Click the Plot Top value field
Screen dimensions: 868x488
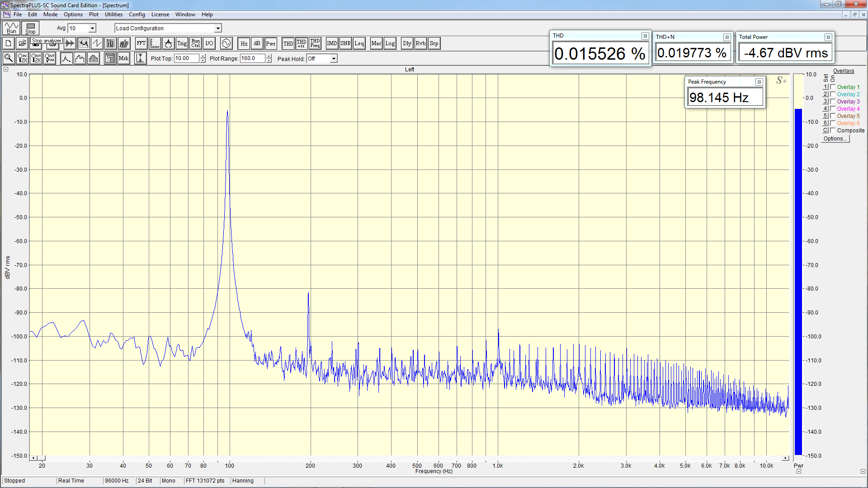(186, 58)
